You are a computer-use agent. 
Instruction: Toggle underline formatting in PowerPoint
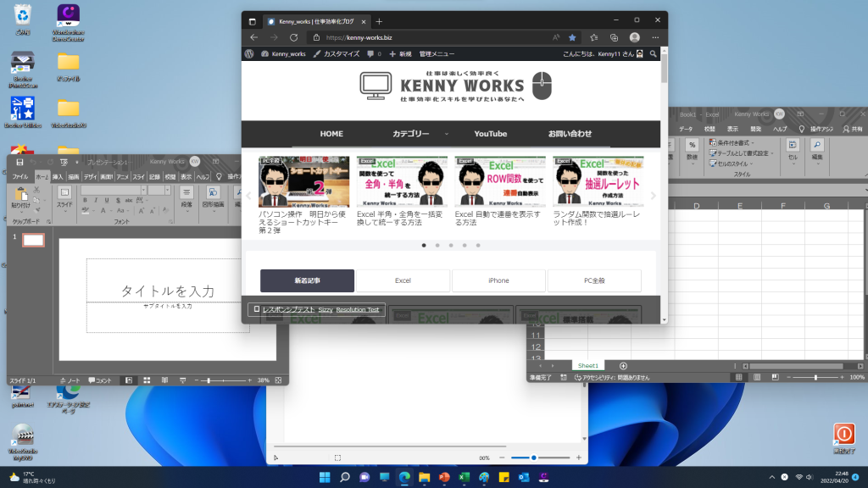click(x=107, y=201)
